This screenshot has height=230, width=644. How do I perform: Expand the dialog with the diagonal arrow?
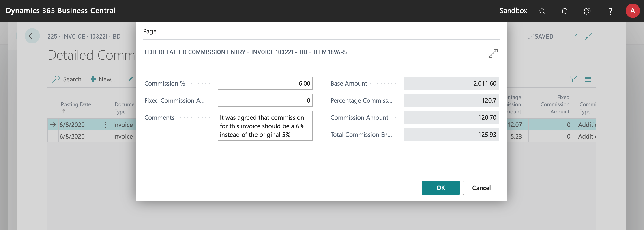pyautogui.click(x=493, y=53)
